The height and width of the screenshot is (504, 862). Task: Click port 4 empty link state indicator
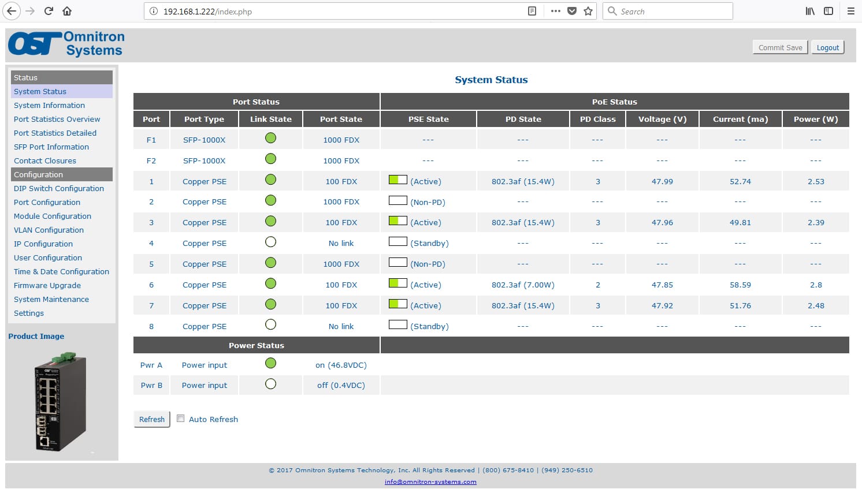click(x=270, y=242)
